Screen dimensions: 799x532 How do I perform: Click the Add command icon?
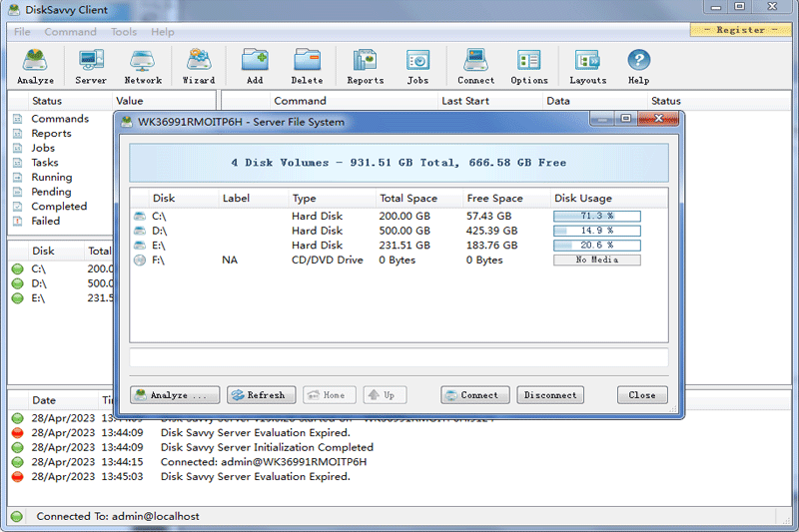click(255, 66)
